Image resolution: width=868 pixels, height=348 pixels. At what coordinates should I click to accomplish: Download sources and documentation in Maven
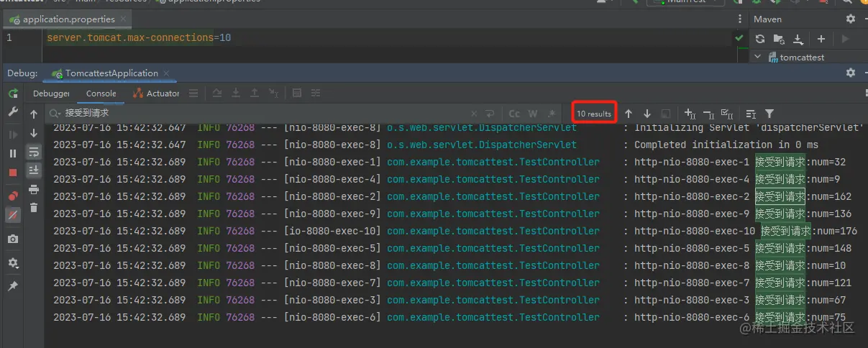(x=798, y=39)
